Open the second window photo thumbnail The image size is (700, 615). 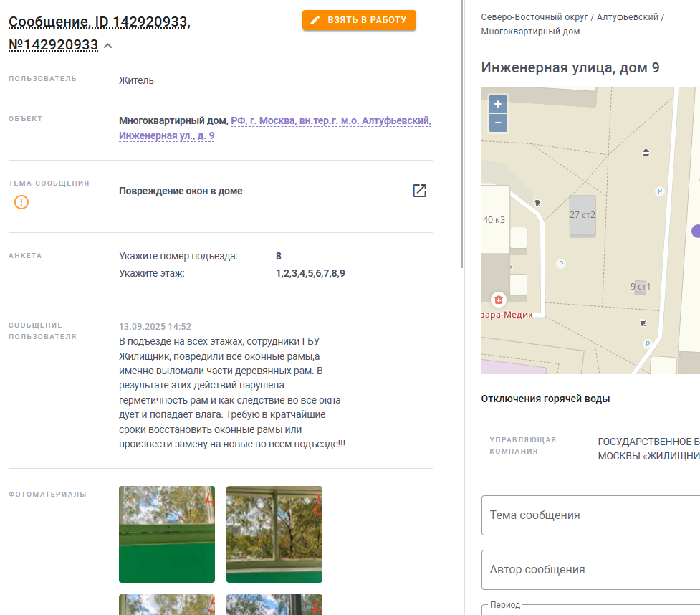(x=274, y=534)
